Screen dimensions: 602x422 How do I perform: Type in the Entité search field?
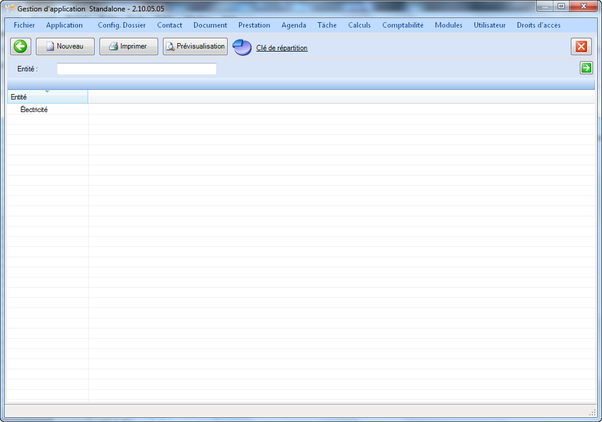tap(136, 69)
